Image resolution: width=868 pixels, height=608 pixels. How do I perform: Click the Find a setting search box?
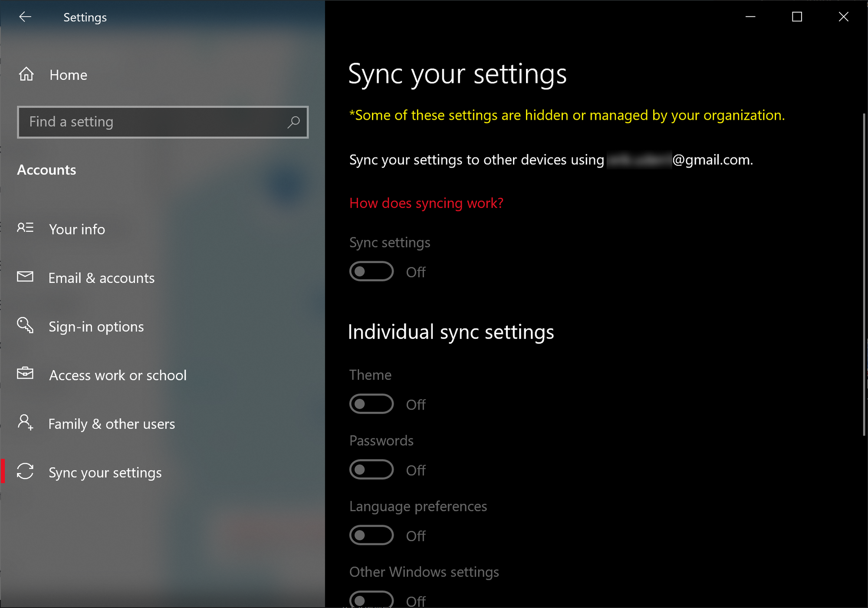163,122
